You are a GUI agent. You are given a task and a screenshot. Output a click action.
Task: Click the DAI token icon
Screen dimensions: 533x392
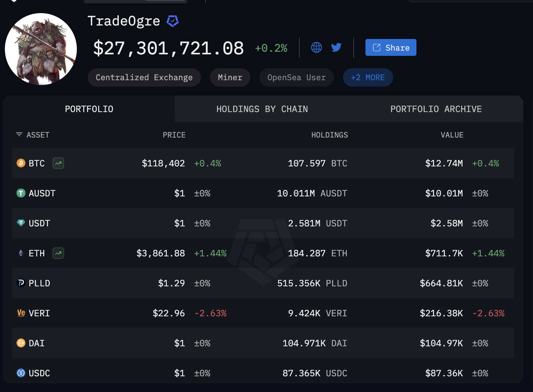tap(21, 343)
